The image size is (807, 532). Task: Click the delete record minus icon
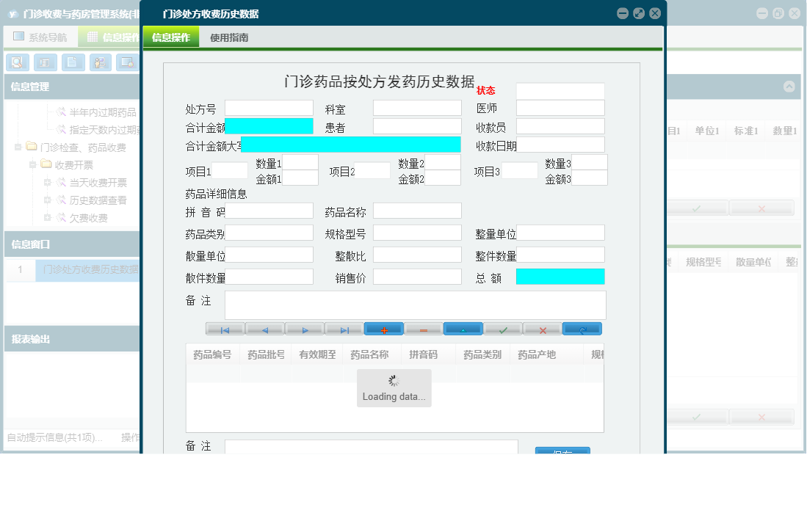click(424, 329)
